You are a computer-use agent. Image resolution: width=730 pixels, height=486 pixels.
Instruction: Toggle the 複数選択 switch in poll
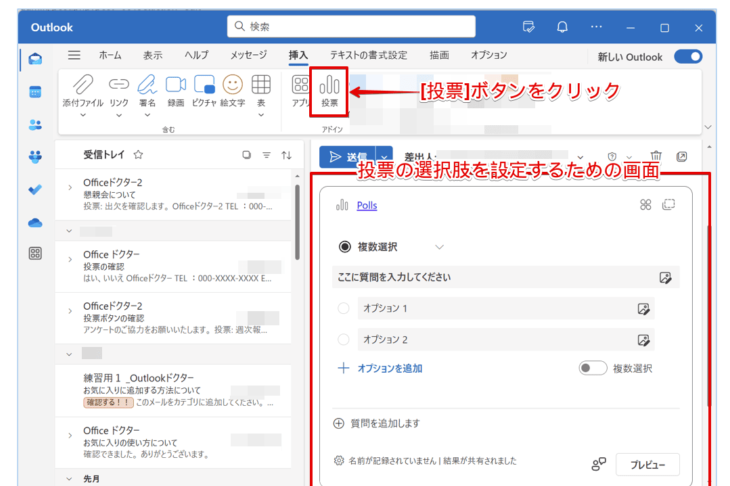(592, 368)
